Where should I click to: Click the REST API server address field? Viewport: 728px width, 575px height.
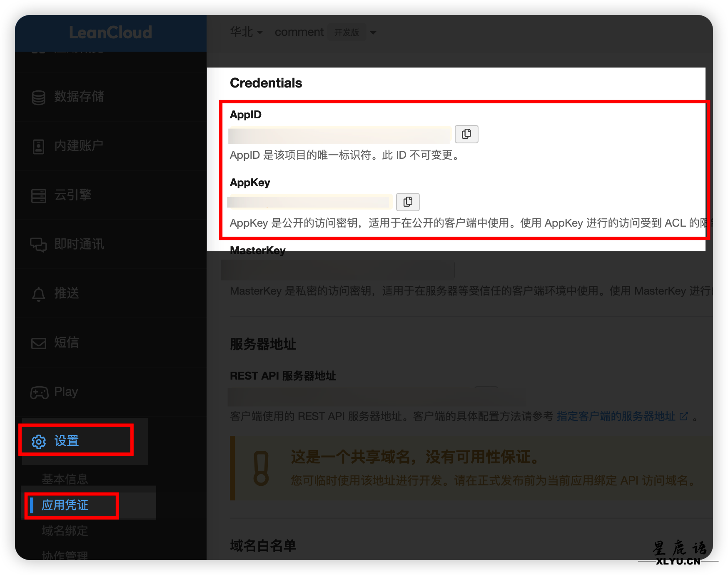pyautogui.click(x=377, y=397)
